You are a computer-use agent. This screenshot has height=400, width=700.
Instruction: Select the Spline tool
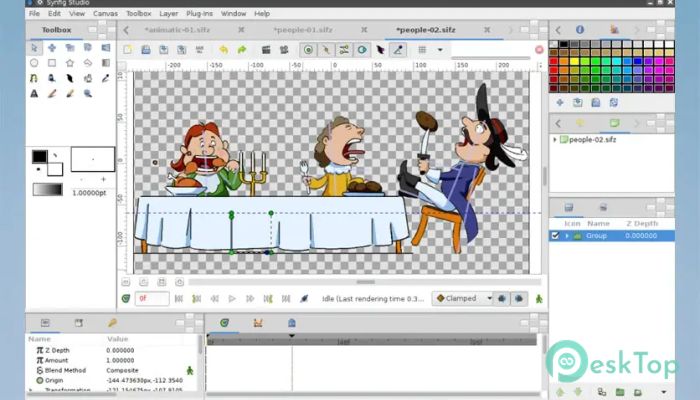[x=34, y=78]
